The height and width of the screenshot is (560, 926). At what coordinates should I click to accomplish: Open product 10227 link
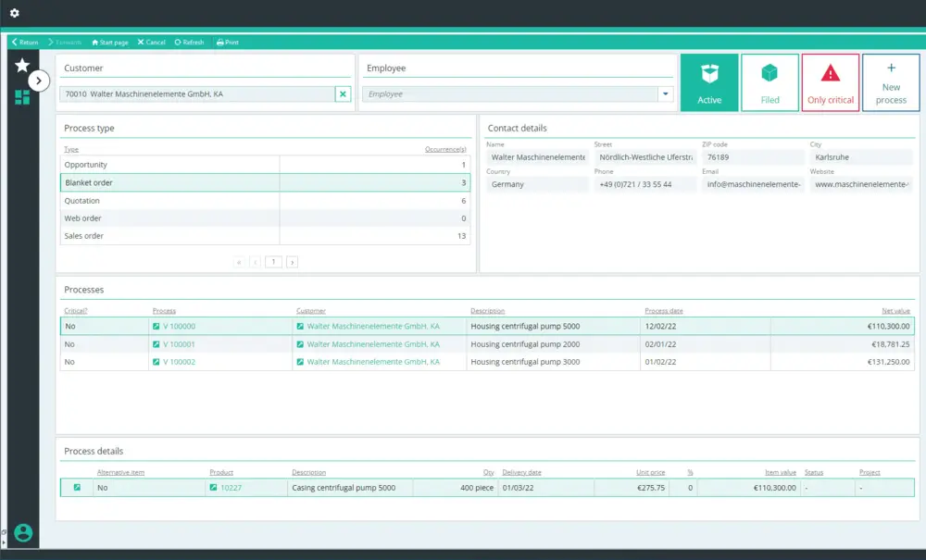point(231,488)
